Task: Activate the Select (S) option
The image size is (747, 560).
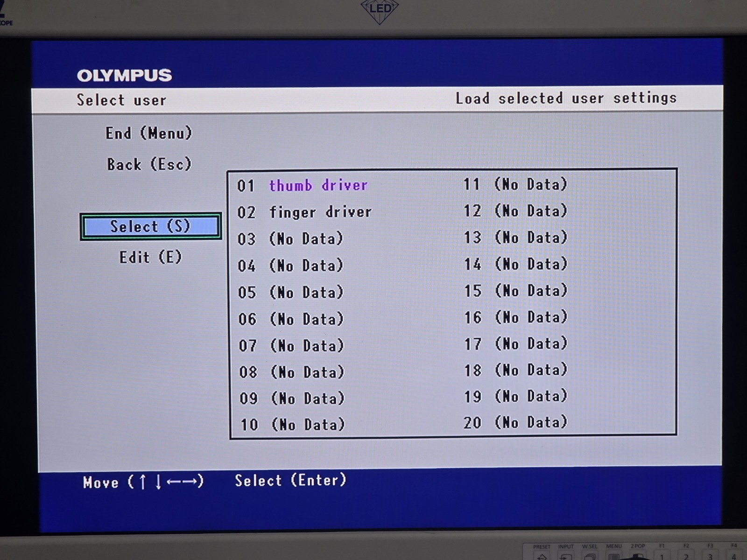Action: 150,226
